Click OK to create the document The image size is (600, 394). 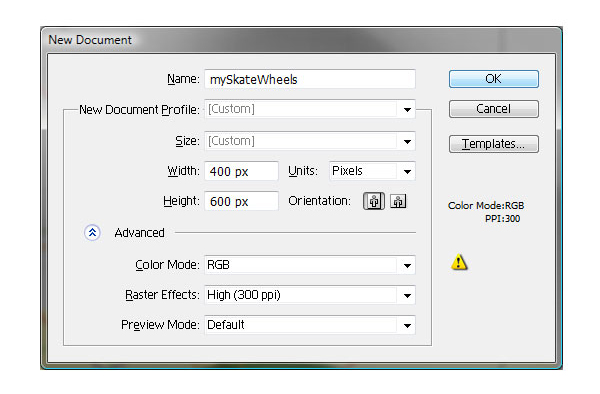[494, 79]
